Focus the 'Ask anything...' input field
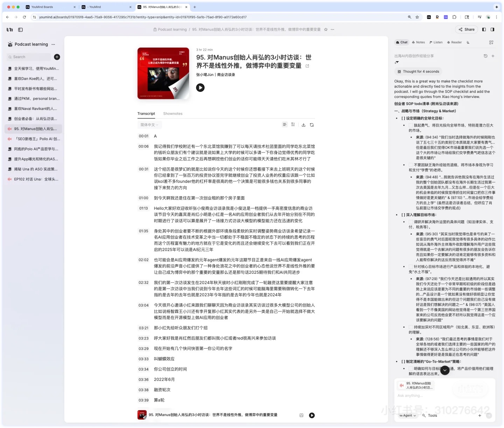The image size is (504, 428). coord(444,395)
